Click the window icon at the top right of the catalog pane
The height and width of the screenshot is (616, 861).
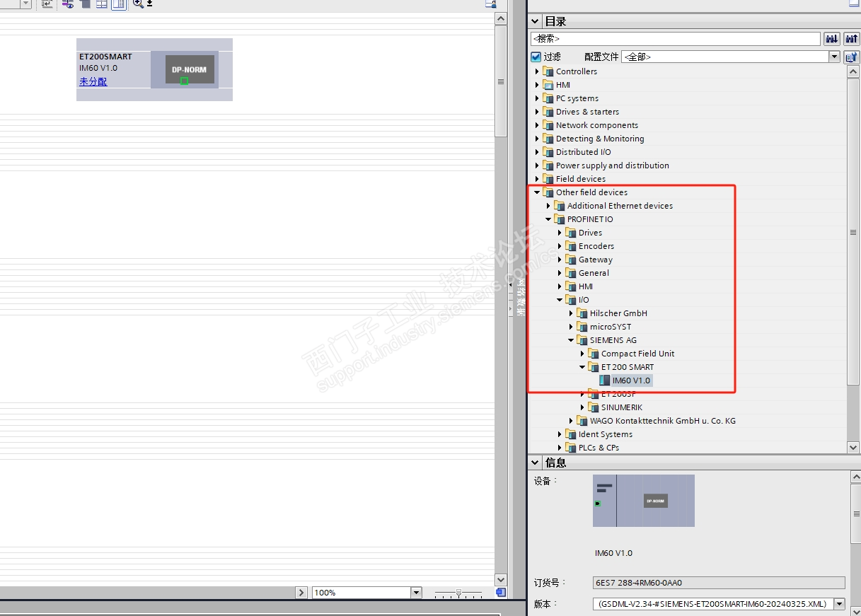point(853,4)
